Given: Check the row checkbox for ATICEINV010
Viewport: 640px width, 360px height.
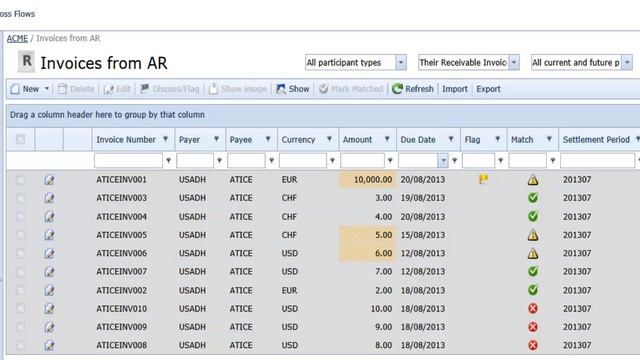Looking at the screenshot, I should point(20,309).
